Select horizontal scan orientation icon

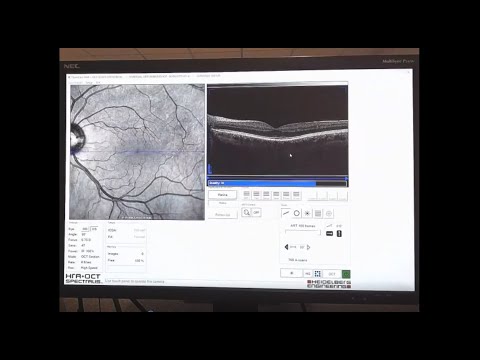click(x=329, y=234)
